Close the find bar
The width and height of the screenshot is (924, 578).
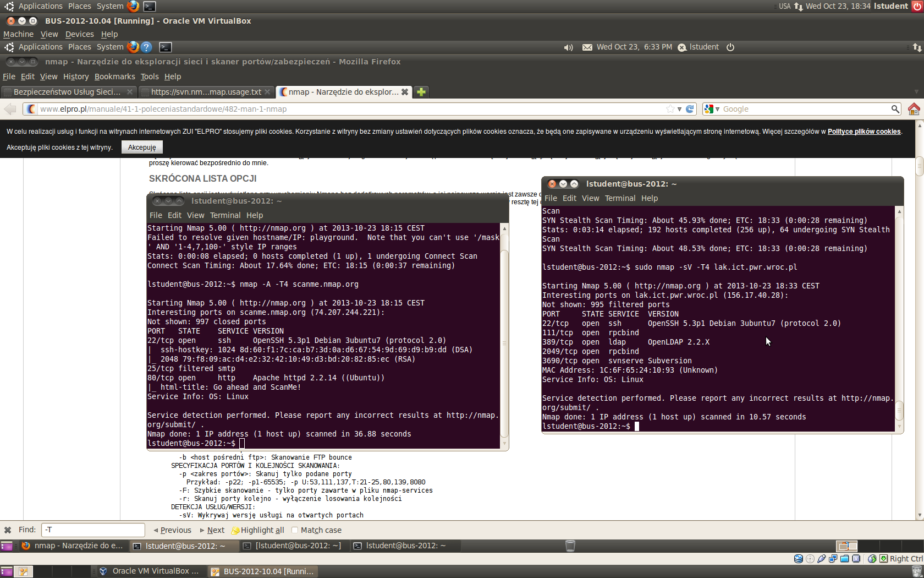(x=8, y=530)
